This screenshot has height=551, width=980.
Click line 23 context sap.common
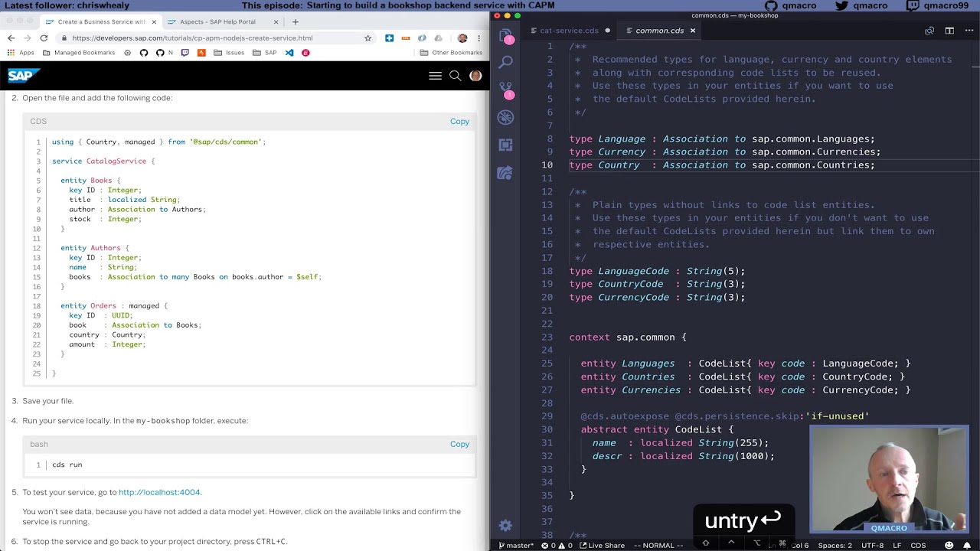point(628,337)
